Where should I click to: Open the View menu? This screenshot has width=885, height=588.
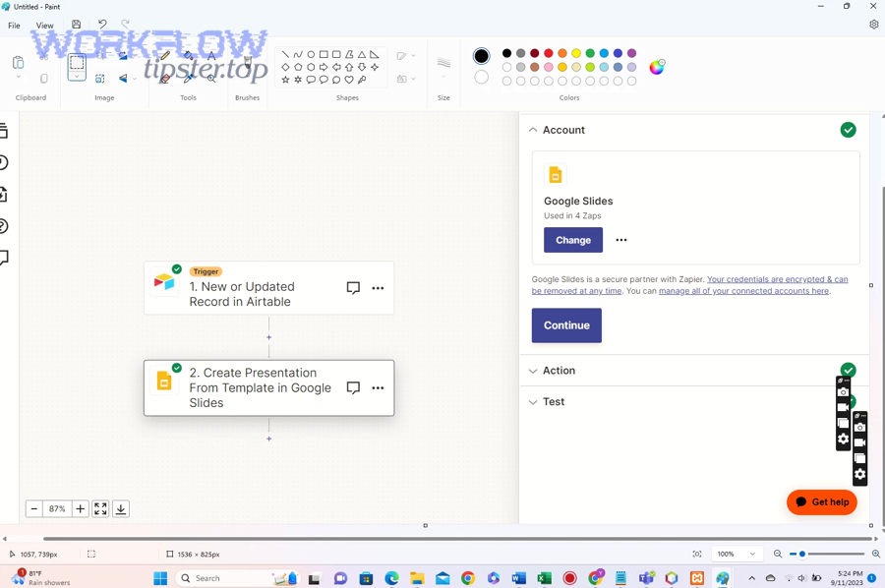(44, 26)
